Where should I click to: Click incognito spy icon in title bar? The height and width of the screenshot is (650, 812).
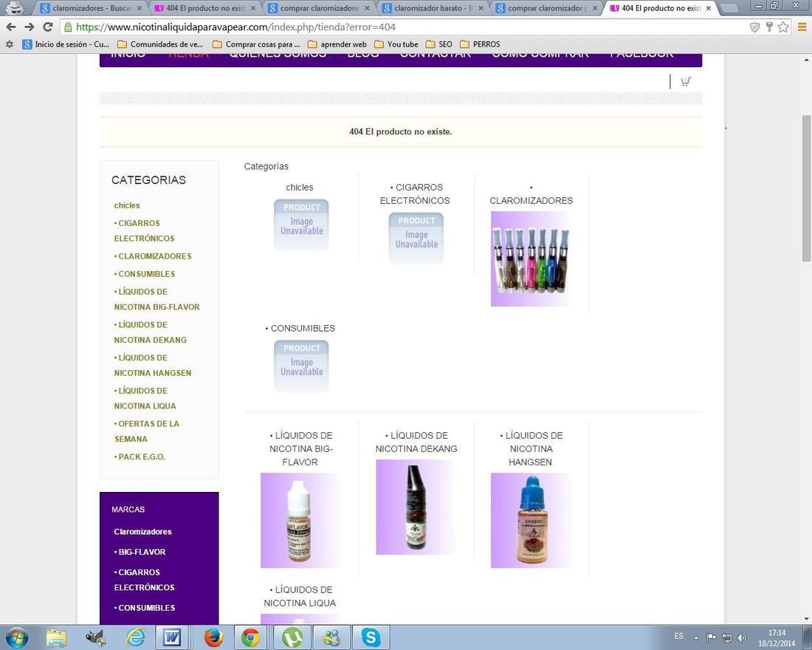pyautogui.click(x=16, y=7)
